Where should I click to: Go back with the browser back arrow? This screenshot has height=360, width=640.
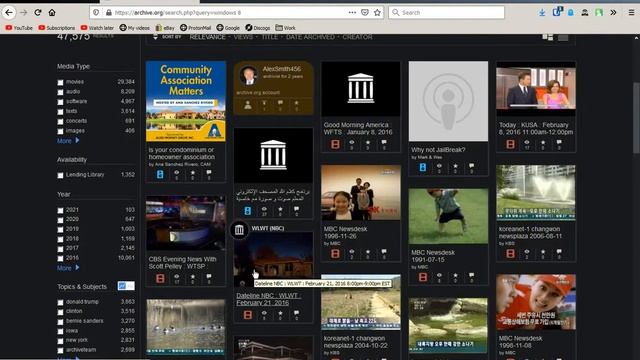click(9, 13)
